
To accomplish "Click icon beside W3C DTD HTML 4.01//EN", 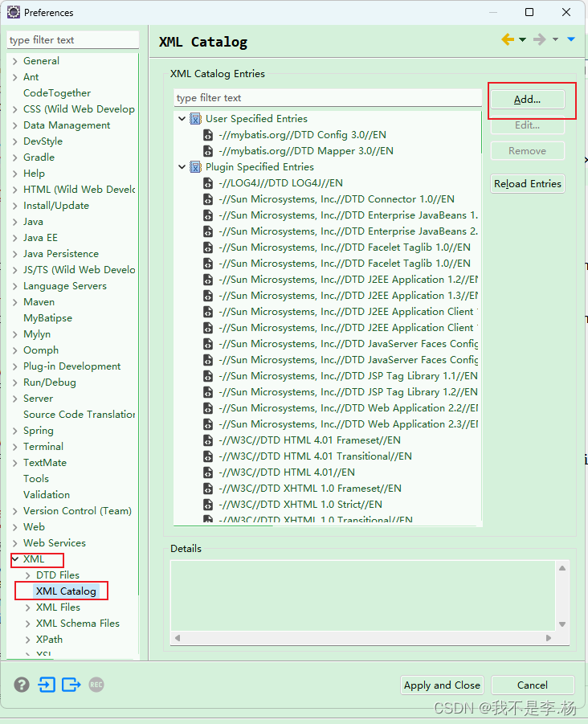I will click(x=208, y=472).
